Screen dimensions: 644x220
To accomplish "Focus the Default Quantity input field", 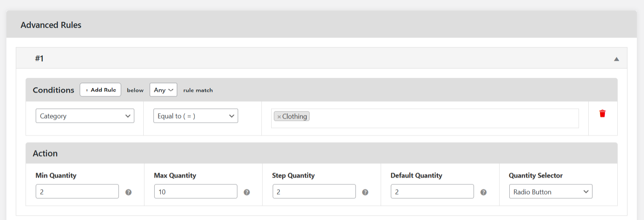I will pos(432,191).
